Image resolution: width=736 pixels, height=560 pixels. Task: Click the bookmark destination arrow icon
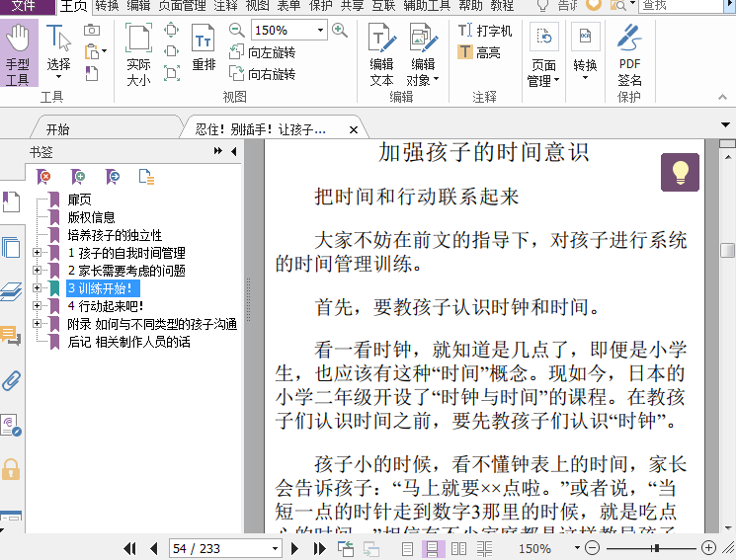[113, 177]
